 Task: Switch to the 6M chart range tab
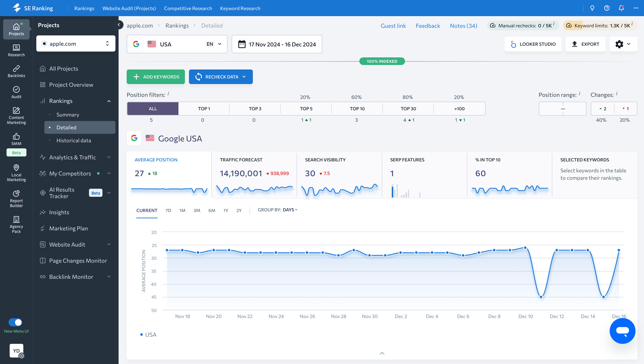[212, 210]
